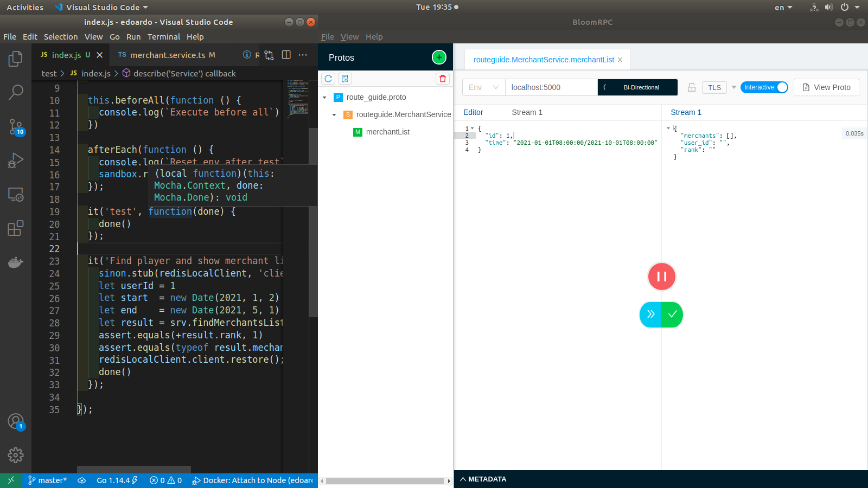Open BloomRPC Help menu

pyautogui.click(x=374, y=37)
